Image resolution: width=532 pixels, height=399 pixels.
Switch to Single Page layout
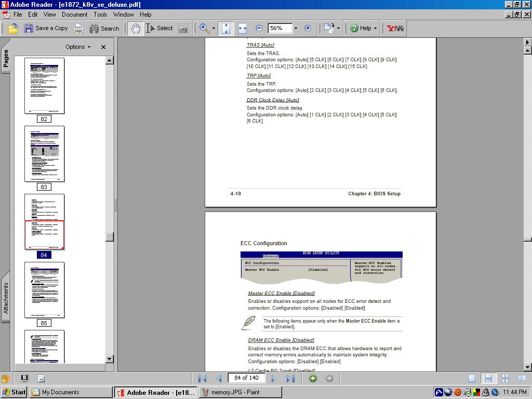(x=472, y=378)
